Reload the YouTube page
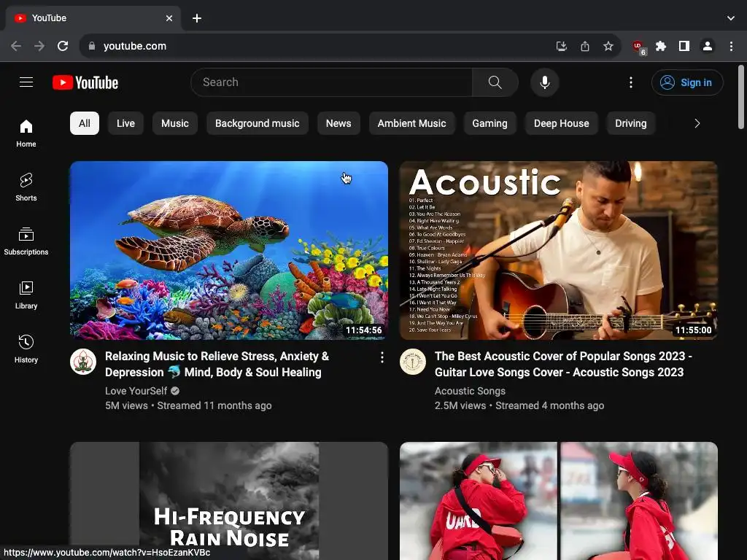The image size is (747, 560). [63, 46]
